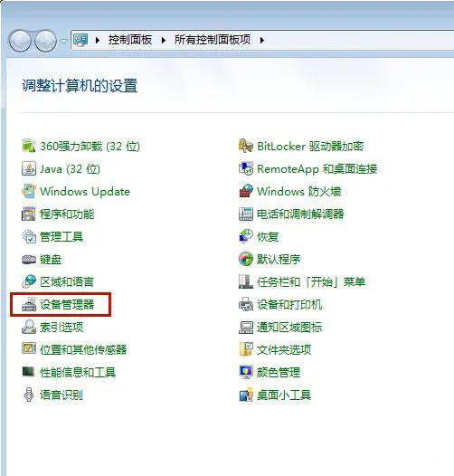Image resolution: width=454 pixels, height=476 pixels.
Task: Expand the arrow after 所有控制面板项
Action: 262,40
